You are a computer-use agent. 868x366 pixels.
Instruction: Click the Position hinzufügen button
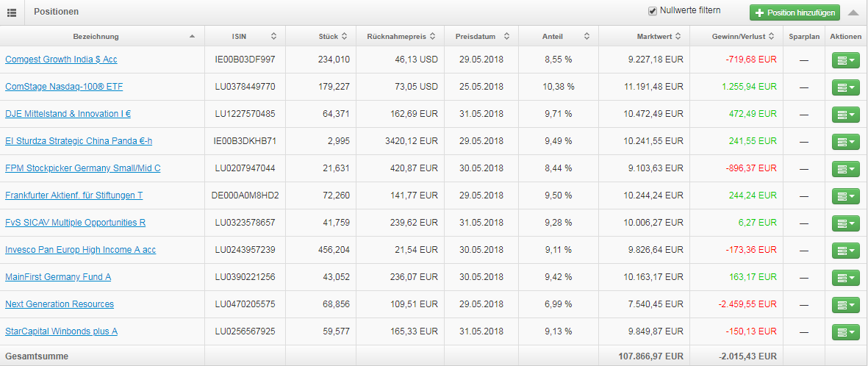coord(795,12)
